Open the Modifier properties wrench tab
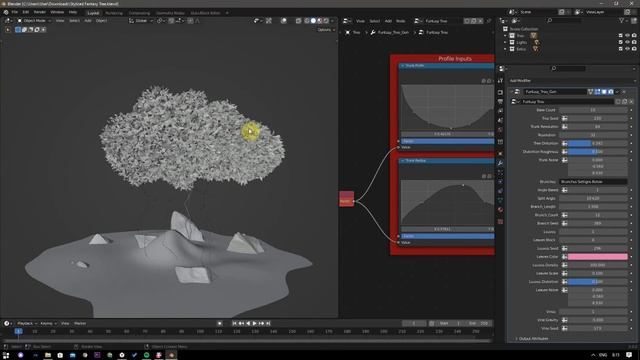Image resolution: width=640 pixels, height=360 pixels. coord(500,163)
